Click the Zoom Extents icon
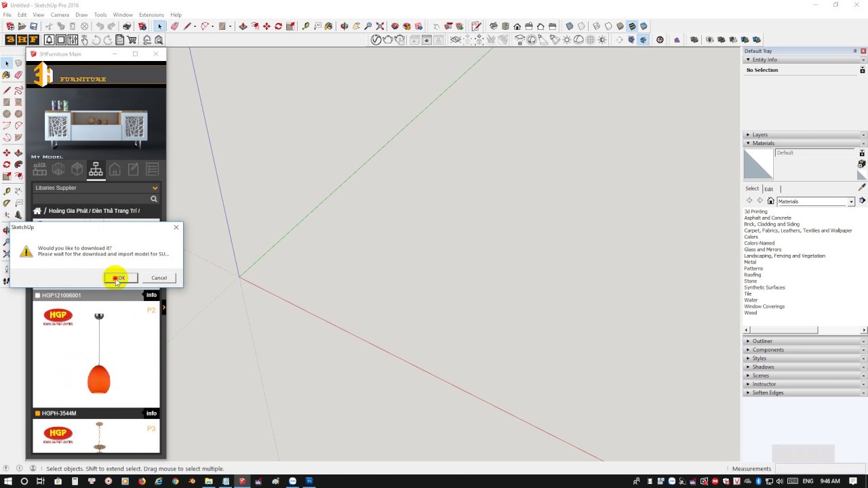 point(380,26)
